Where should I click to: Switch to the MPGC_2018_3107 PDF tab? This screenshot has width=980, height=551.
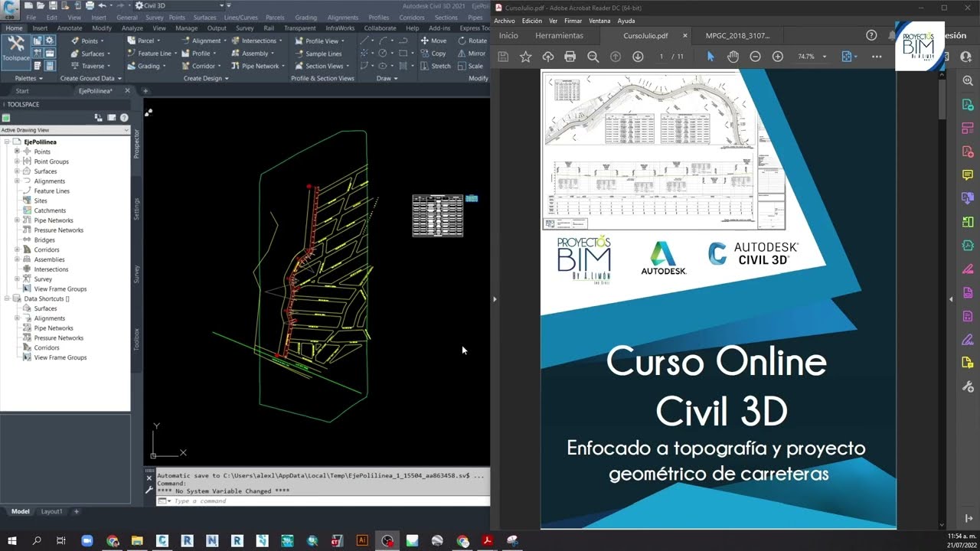[737, 35]
